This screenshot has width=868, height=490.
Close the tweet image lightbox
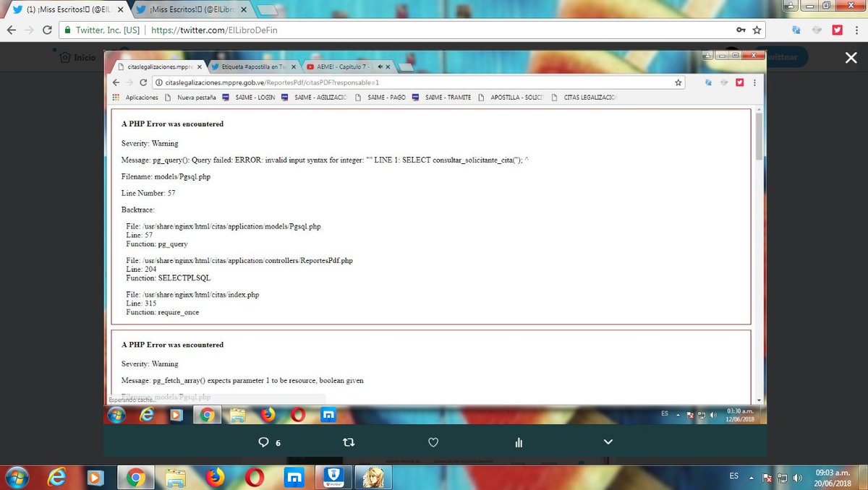click(x=851, y=58)
